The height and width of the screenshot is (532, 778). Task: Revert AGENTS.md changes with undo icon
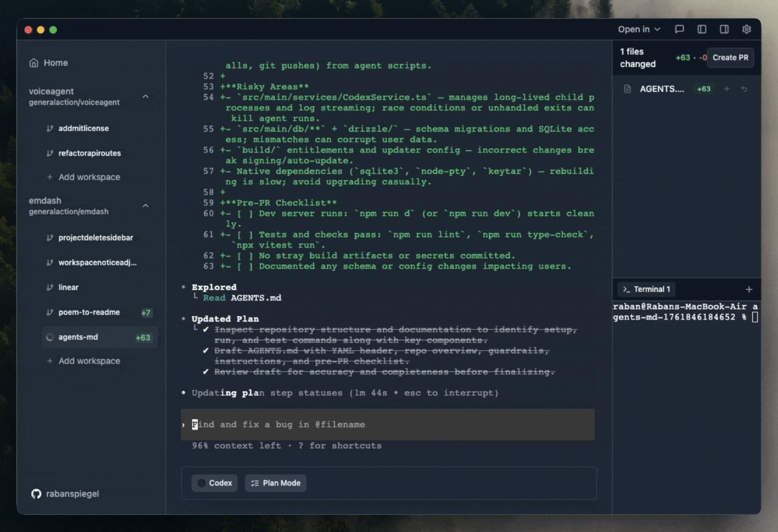point(744,89)
